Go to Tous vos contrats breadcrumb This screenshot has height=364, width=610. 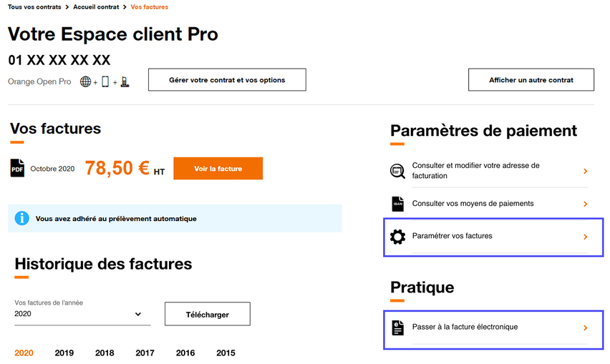tap(34, 6)
